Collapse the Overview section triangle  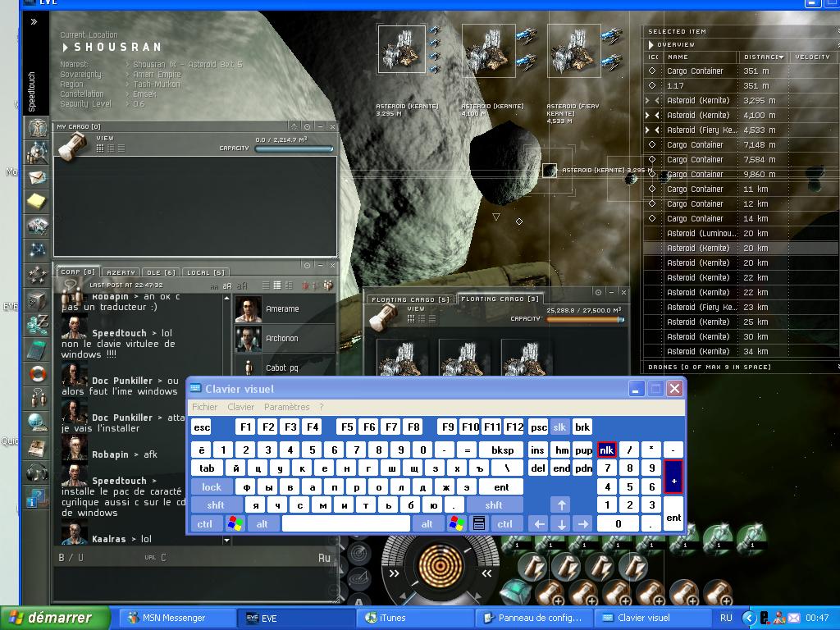click(x=651, y=44)
